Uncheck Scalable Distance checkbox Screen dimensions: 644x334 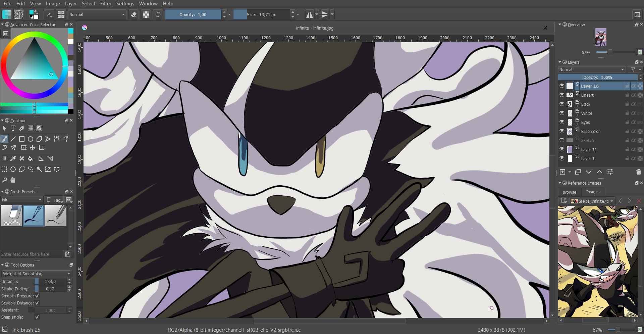37,303
